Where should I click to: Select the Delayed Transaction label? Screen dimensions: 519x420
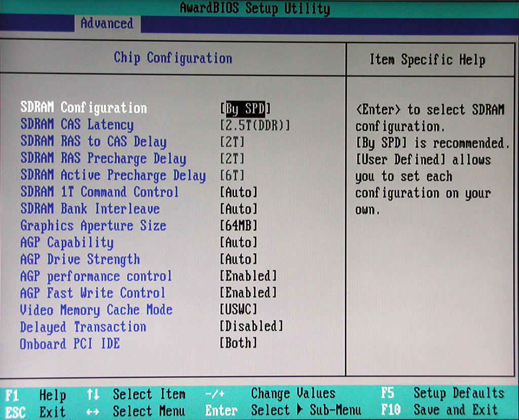pyautogui.click(x=83, y=327)
